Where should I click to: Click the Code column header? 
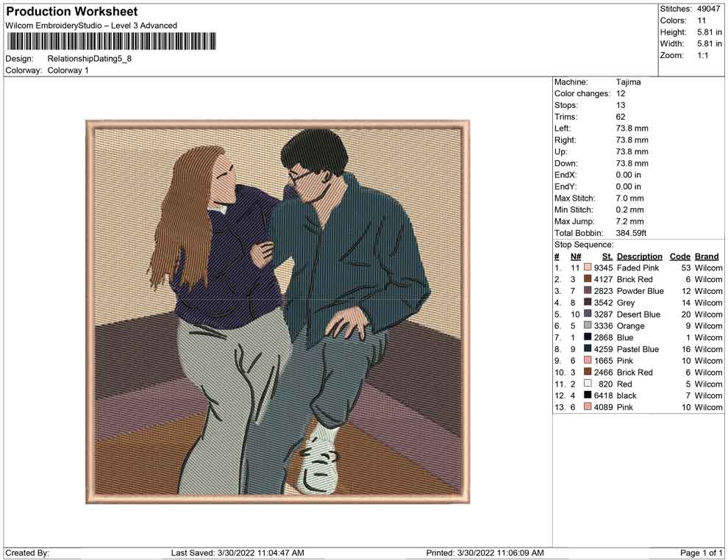pyautogui.click(x=679, y=256)
